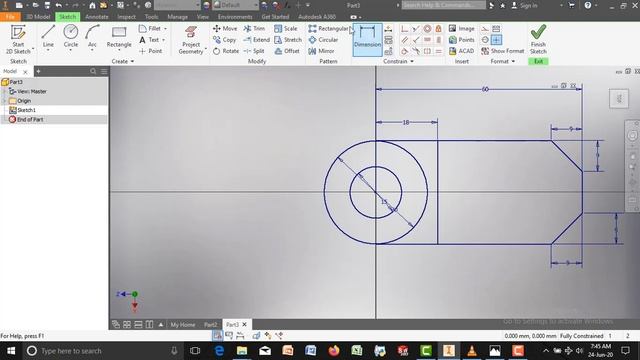Click Sign In
The image size is (640, 360).
525,6
